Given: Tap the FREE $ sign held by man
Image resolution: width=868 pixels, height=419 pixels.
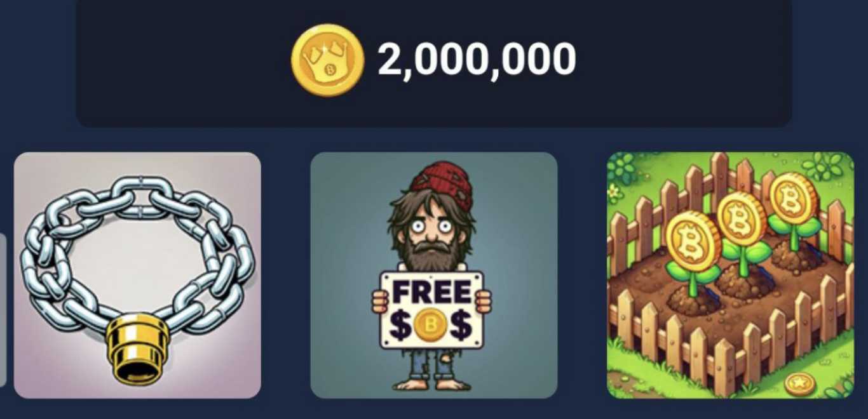Looking at the screenshot, I should [x=432, y=310].
